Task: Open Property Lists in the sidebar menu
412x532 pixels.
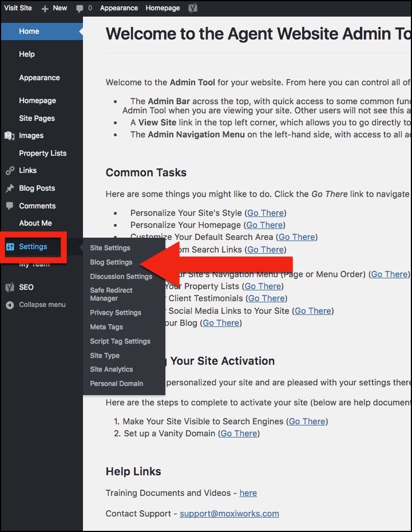Action: [42, 153]
